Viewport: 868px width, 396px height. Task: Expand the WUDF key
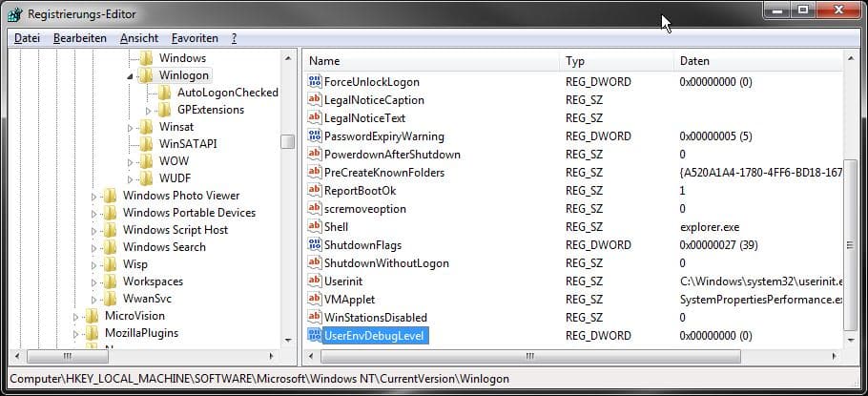pyautogui.click(x=130, y=179)
